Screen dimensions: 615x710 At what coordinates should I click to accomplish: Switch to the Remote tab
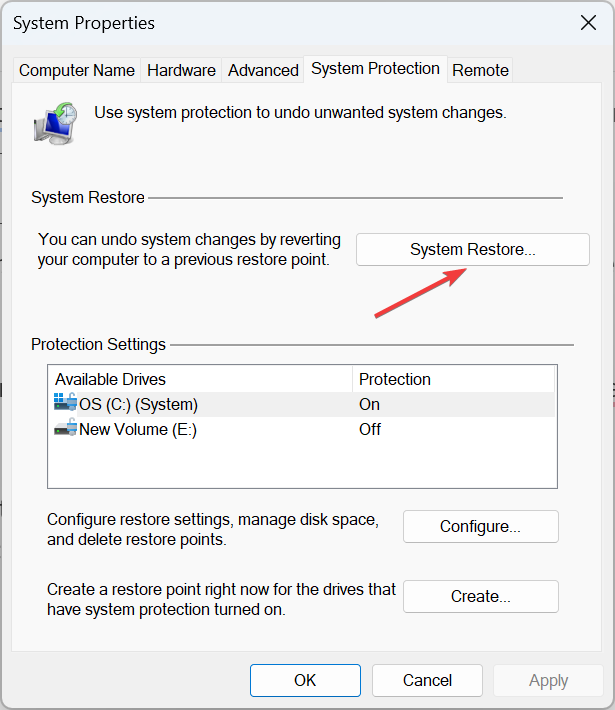pos(480,70)
